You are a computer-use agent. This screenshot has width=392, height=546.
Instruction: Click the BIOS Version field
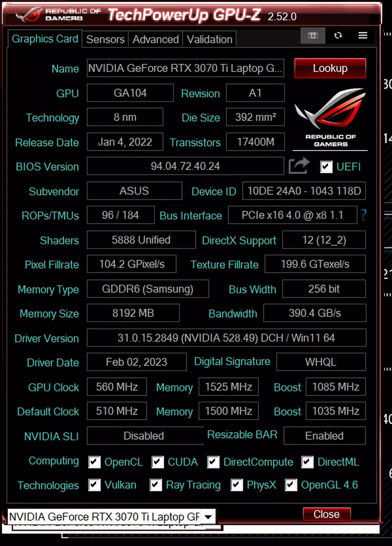[185, 166]
